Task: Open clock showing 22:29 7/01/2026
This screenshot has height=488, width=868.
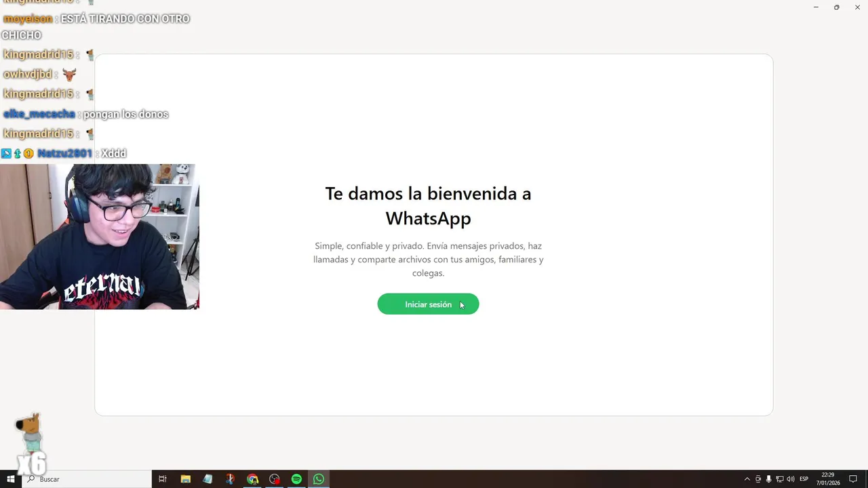Action: tap(828, 479)
